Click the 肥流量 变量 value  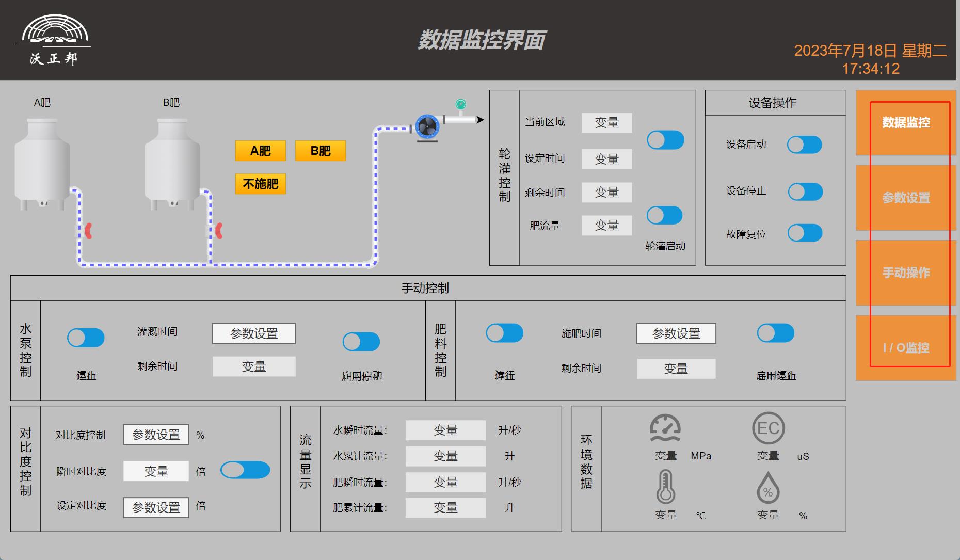[x=607, y=226]
